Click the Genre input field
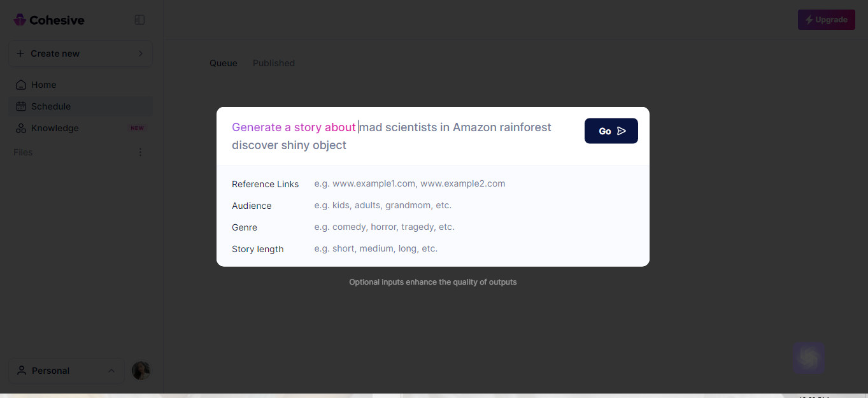The width and height of the screenshot is (868, 398). (x=474, y=227)
